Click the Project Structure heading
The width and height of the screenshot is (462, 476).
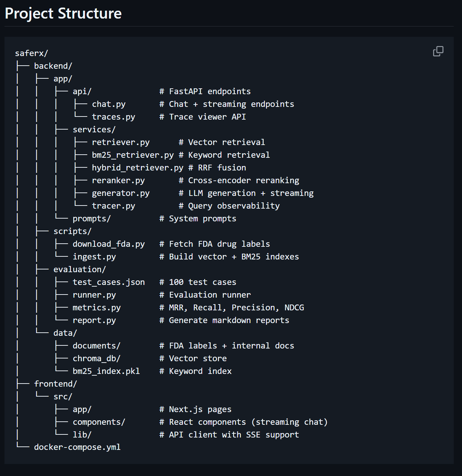pos(63,13)
